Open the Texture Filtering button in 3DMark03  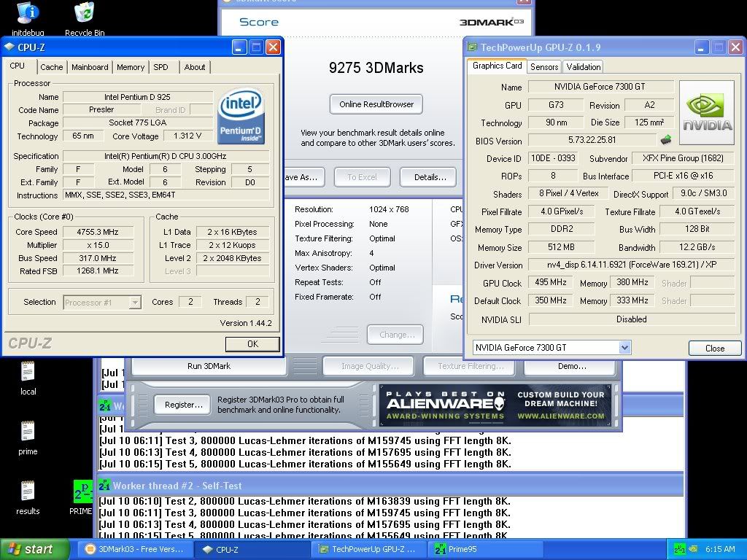(x=471, y=366)
